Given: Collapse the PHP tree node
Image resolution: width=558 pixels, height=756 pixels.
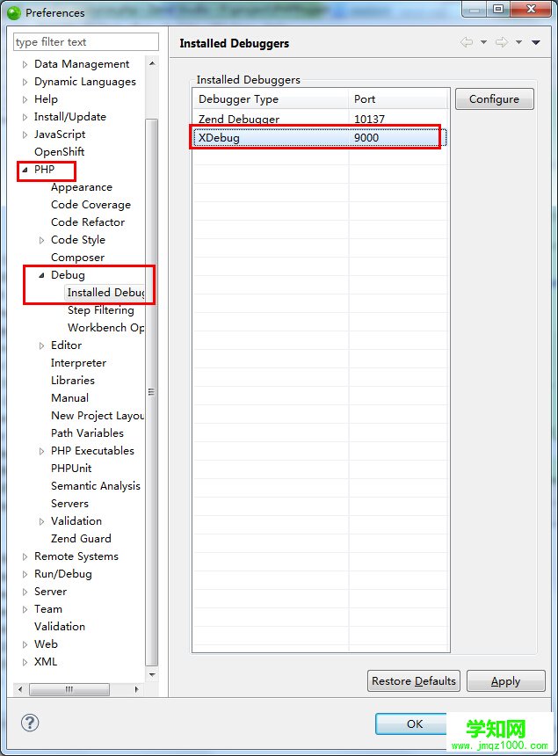Looking at the screenshot, I should (25, 170).
